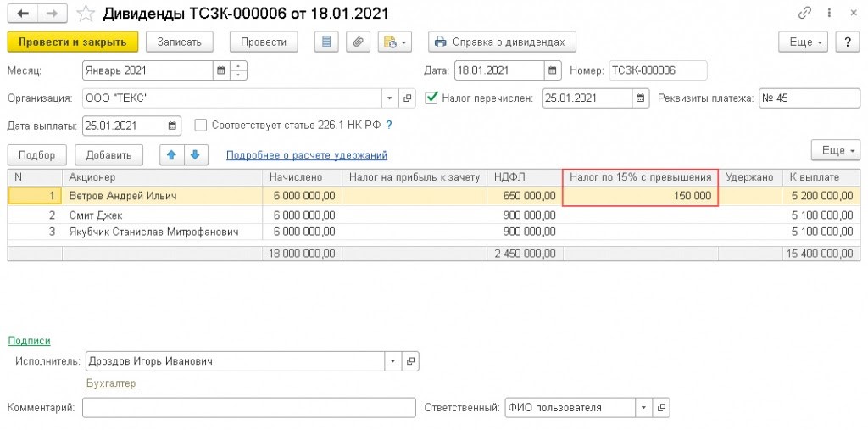Click the 'Провести и закрыть' button
Image resolution: width=868 pixels, height=430 pixels.
(x=72, y=42)
